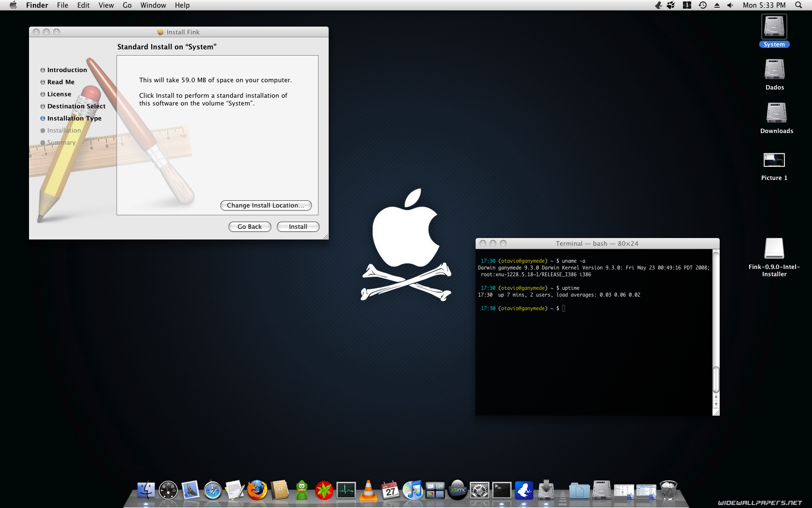Open TextEdit in the Dock
Viewport: 812px width, 508px height.
click(235, 491)
